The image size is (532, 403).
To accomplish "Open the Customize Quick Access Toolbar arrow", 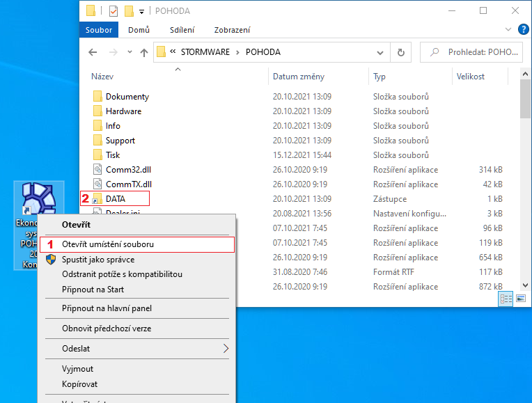I will [x=141, y=12].
